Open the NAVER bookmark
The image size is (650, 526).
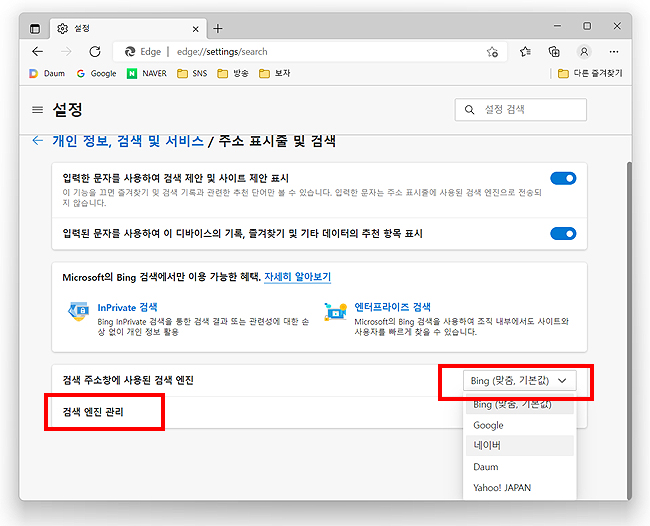147,73
